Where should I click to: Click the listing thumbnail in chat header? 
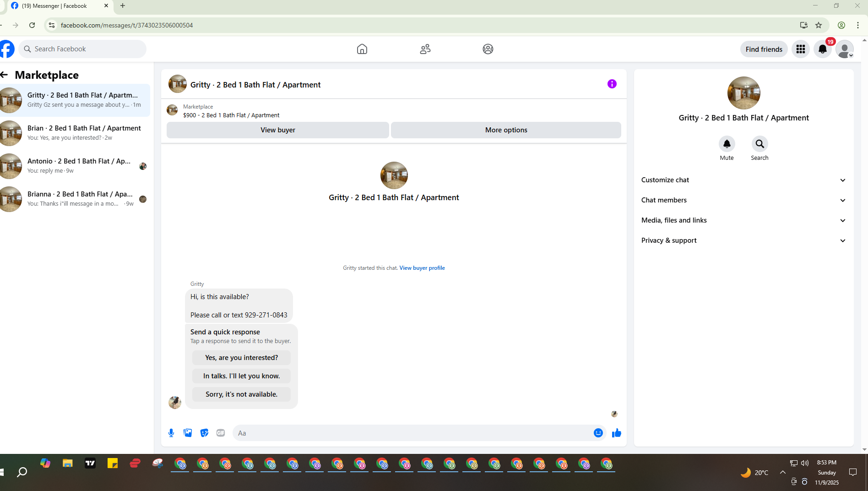tap(178, 84)
